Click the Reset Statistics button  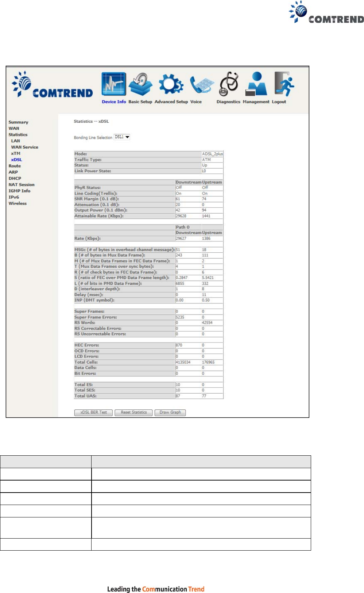pos(134,413)
